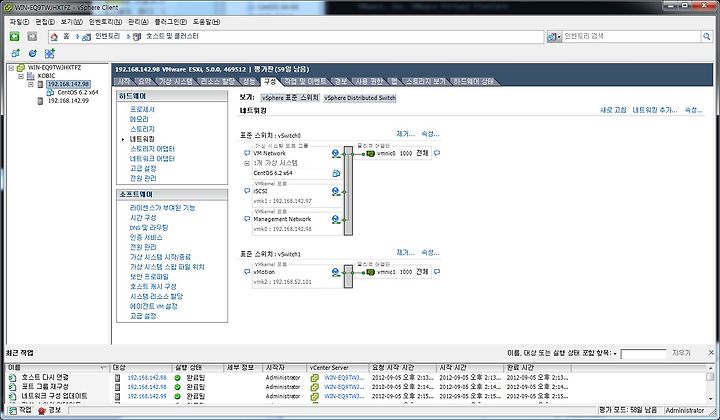Open DNS 및 라우팅 in the software list
Screen dimensions: 720x420
pos(149,227)
